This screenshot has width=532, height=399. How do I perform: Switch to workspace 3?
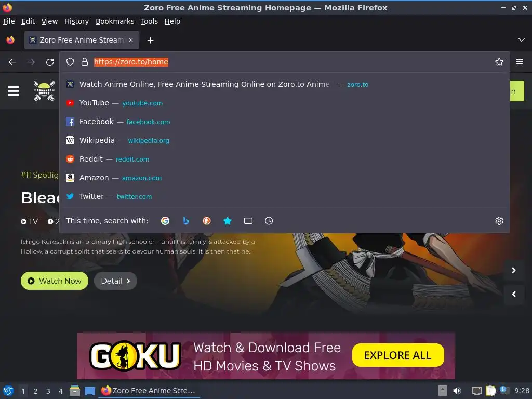48,391
